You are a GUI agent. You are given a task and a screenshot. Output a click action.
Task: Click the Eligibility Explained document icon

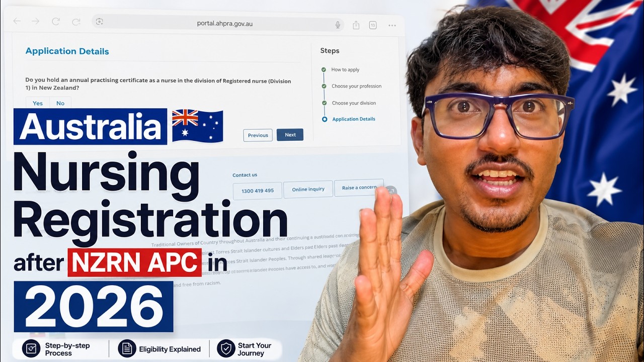[127, 348]
